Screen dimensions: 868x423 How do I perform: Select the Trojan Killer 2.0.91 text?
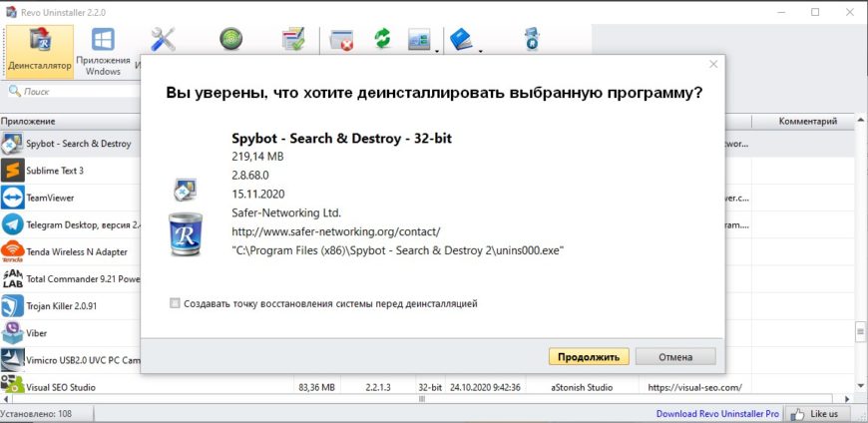[x=62, y=305]
